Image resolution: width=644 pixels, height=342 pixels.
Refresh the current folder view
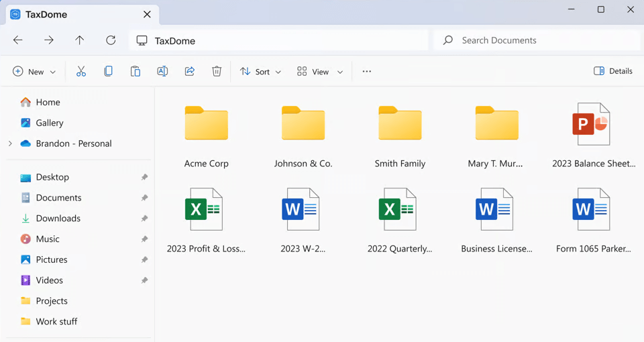111,40
